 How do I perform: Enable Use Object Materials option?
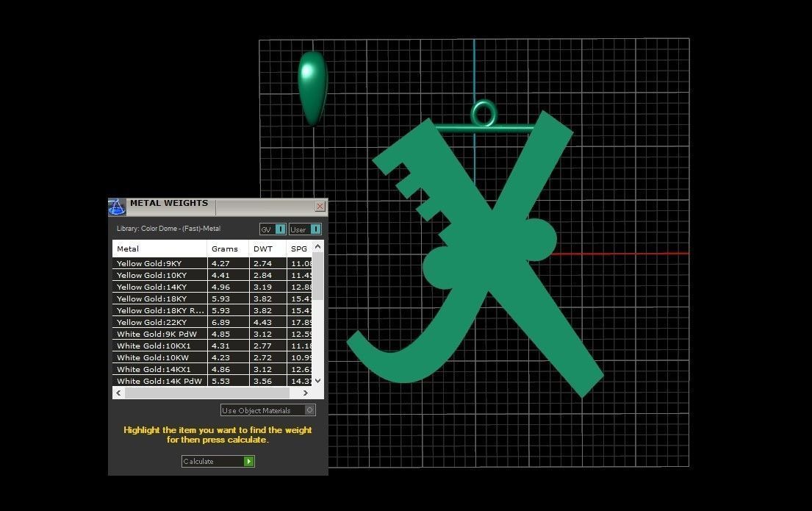[x=267, y=410]
